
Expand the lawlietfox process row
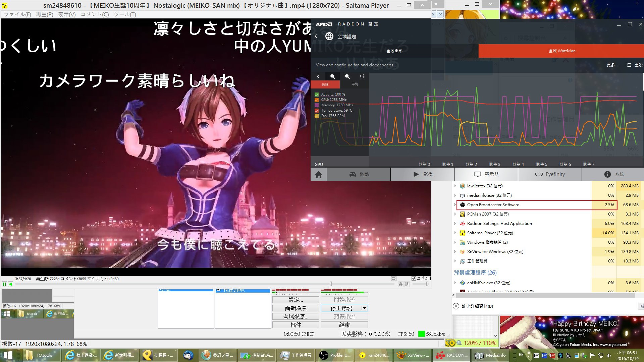tap(455, 186)
